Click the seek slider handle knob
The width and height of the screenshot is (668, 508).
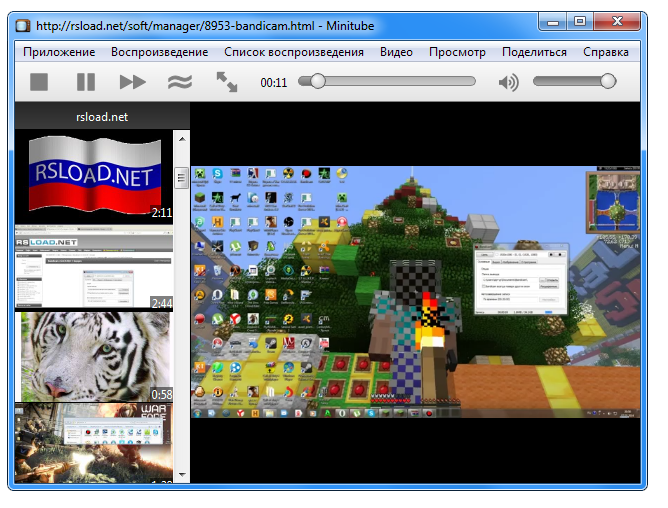[317, 81]
